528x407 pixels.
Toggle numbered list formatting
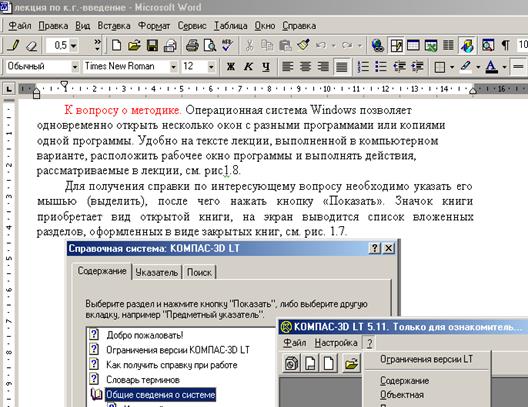pyautogui.click(x=363, y=67)
